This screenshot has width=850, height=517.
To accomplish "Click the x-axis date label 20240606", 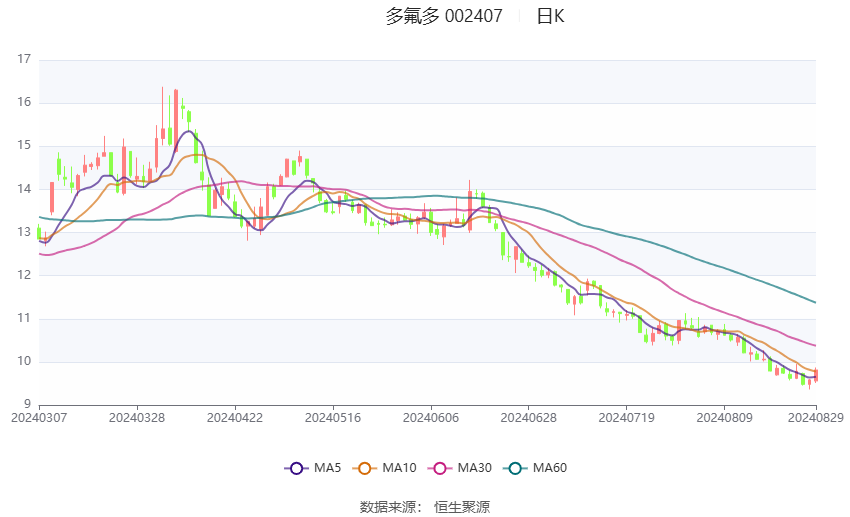I will [x=431, y=418].
